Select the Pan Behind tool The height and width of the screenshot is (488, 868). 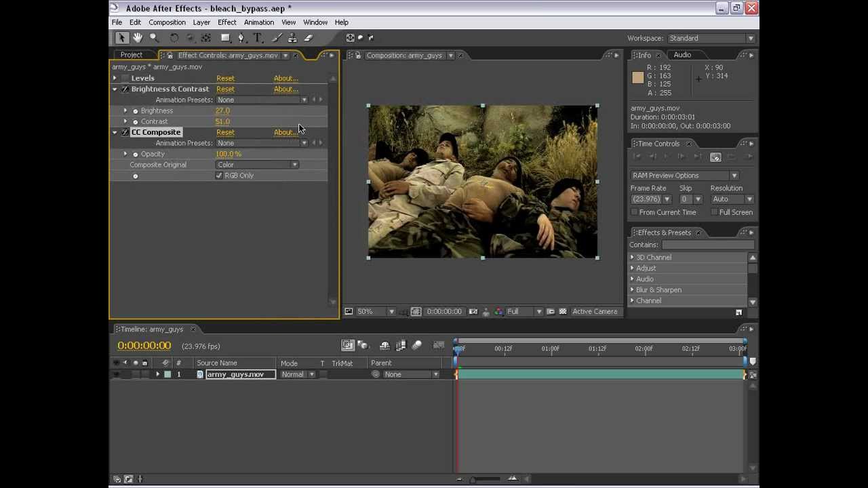pos(206,38)
